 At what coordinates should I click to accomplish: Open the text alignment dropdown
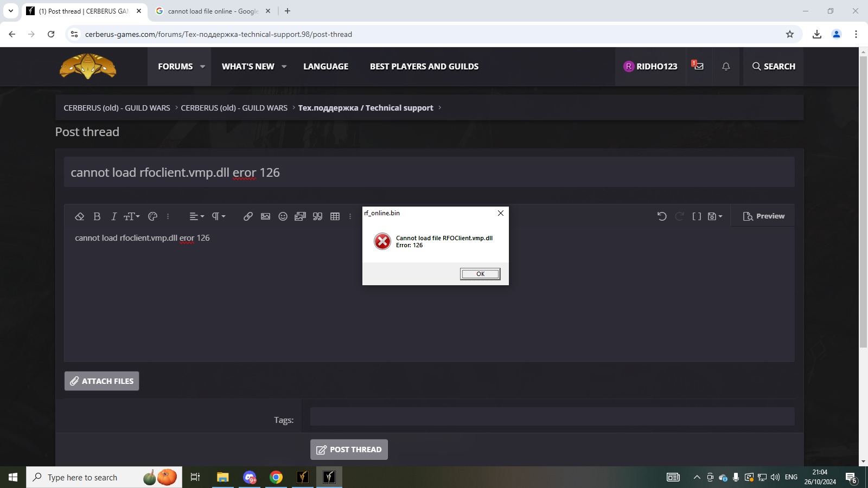(196, 216)
